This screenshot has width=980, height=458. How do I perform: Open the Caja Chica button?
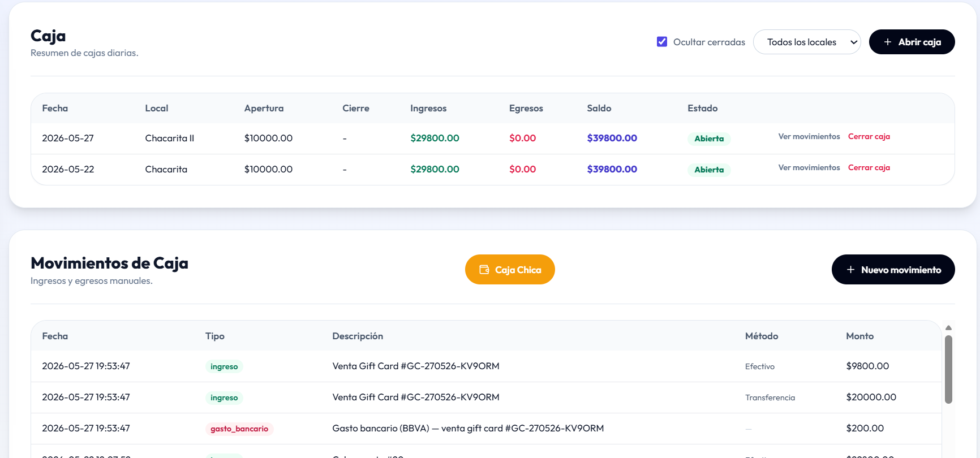pyautogui.click(x=510, y=270)
